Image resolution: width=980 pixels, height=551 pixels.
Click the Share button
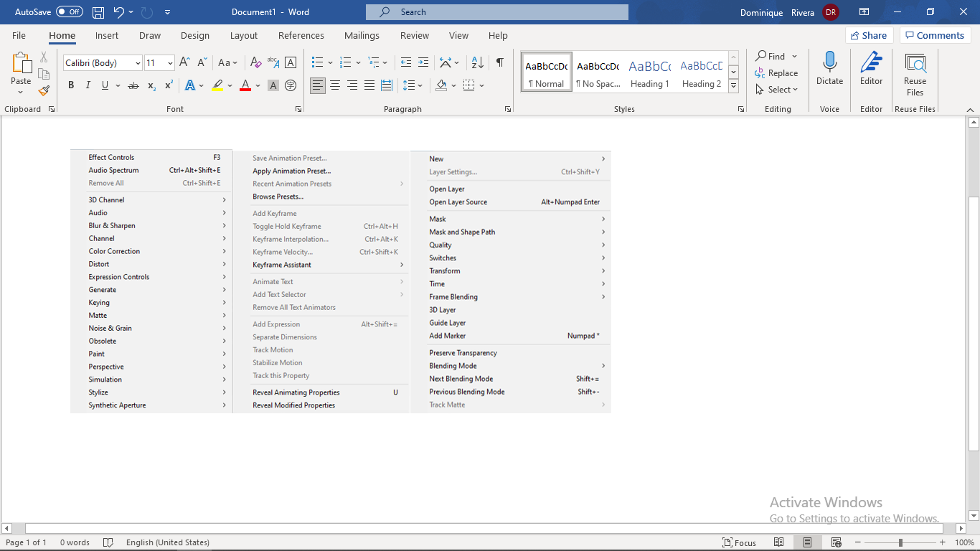[869, 35]
